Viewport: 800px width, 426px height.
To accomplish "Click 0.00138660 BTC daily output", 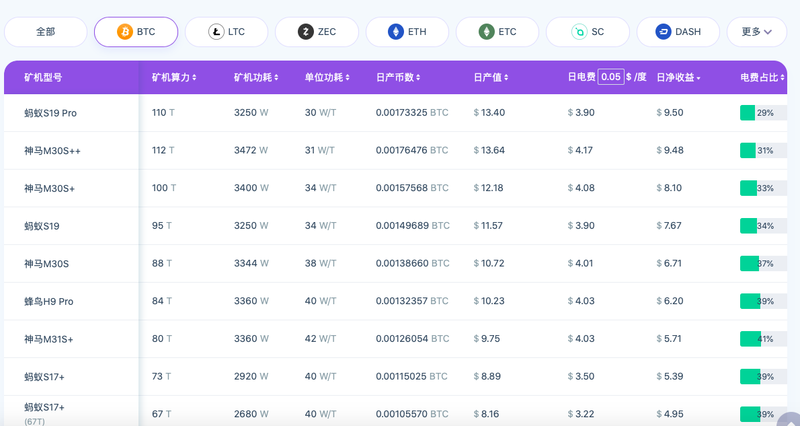I will [x=413, y=264].
